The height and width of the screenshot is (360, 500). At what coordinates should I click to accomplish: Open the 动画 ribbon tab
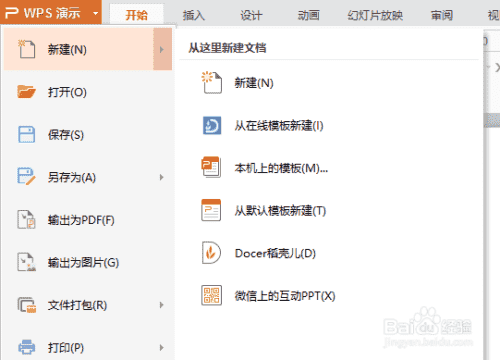point(308,15)
